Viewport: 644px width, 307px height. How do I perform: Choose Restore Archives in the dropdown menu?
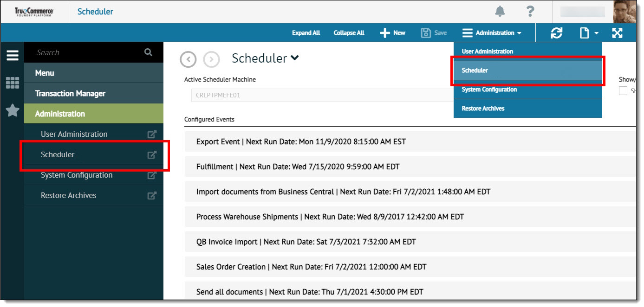pyautogui.click(x=527, y=108)
